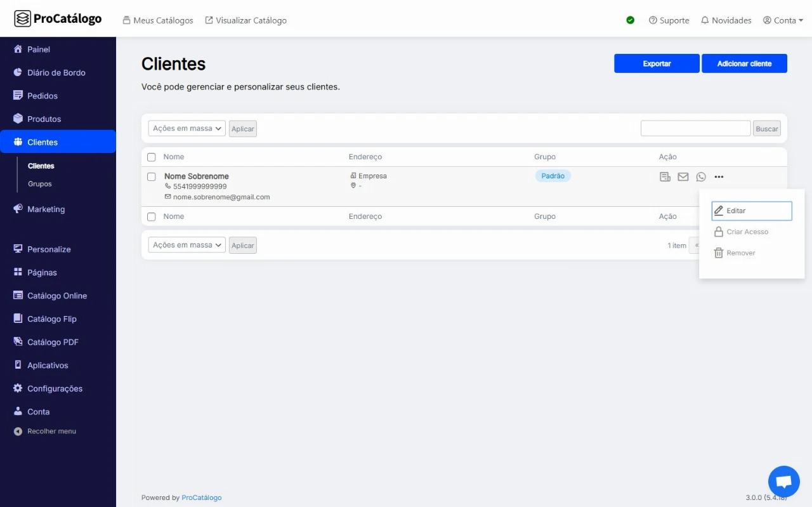This screenshot has height=507, width=812.
Task: Choose Editar from the context menu
Action: [752, 211]
